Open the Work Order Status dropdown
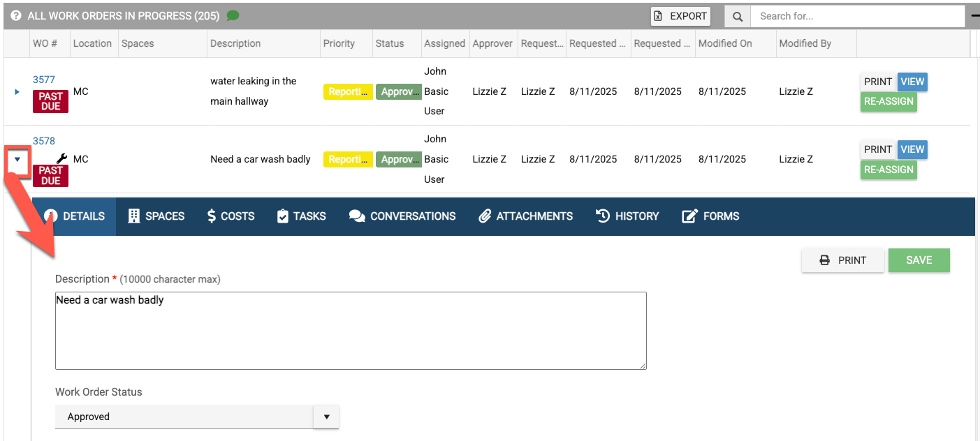Viewport: 980px width, 441px height. point(197,417)
